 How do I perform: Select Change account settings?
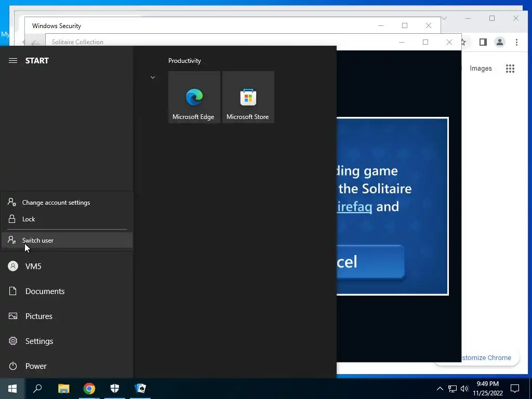pos(67,203)
